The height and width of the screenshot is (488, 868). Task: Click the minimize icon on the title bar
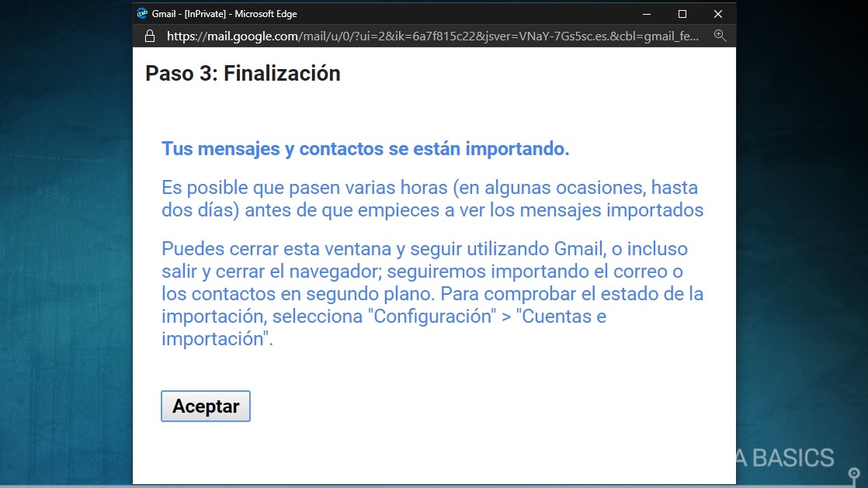(x=647, y=13)
